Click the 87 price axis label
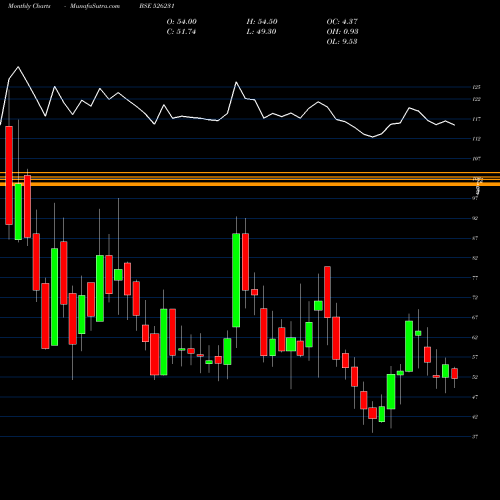The width and height of the screenshot is (500, 500). (x=475, y=238)
